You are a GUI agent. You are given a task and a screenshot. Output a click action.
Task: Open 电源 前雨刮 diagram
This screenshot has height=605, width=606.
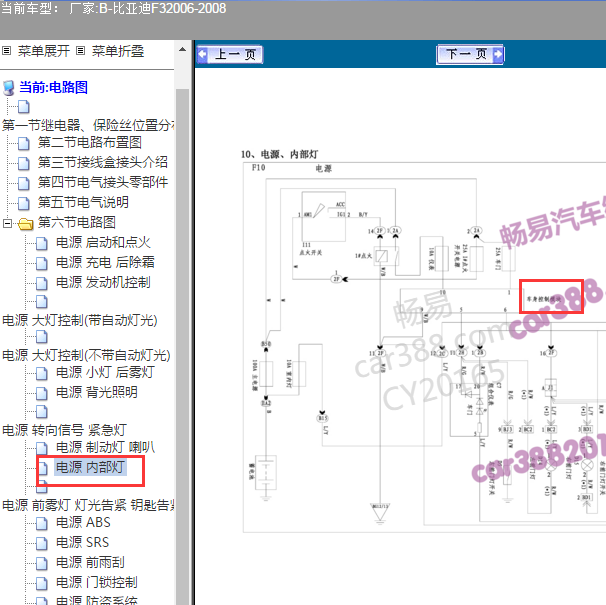(x=90, y=562)
